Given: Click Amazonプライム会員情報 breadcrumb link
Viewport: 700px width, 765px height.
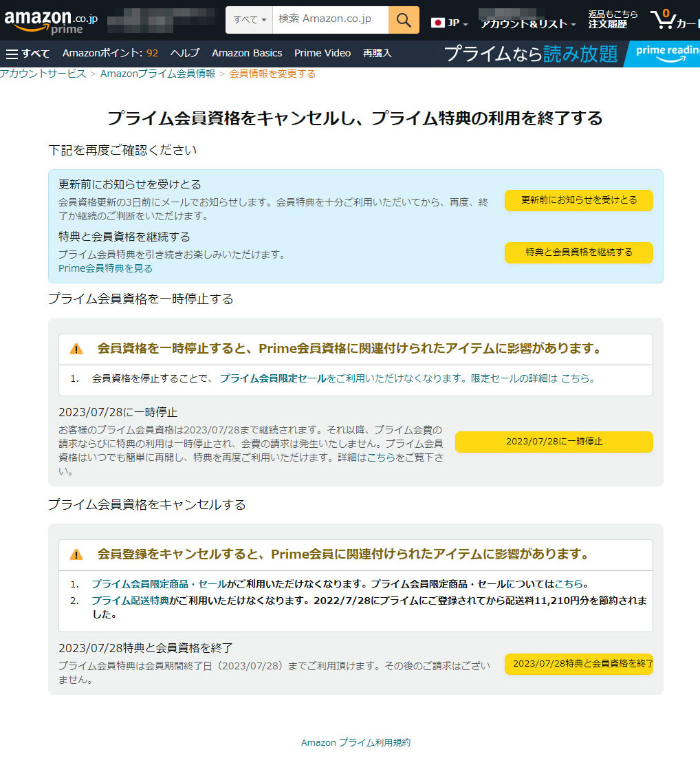Looking at the screenshot, I should [157, 74].
